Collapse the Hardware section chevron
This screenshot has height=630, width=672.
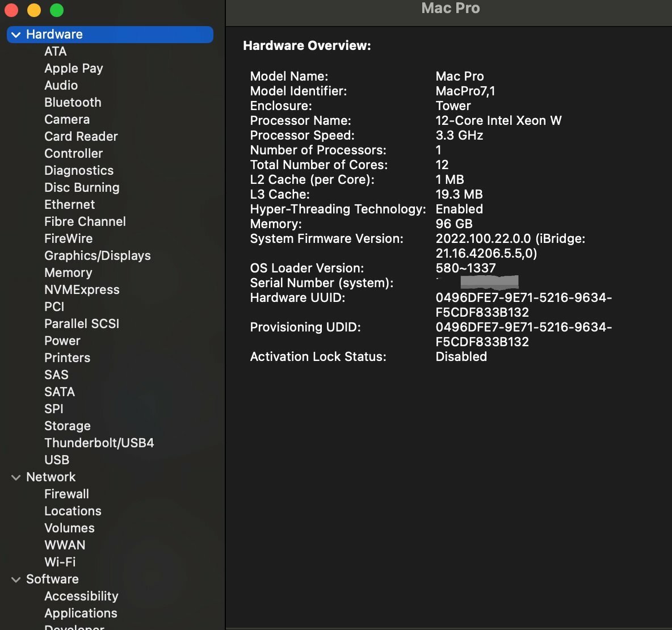16,35
